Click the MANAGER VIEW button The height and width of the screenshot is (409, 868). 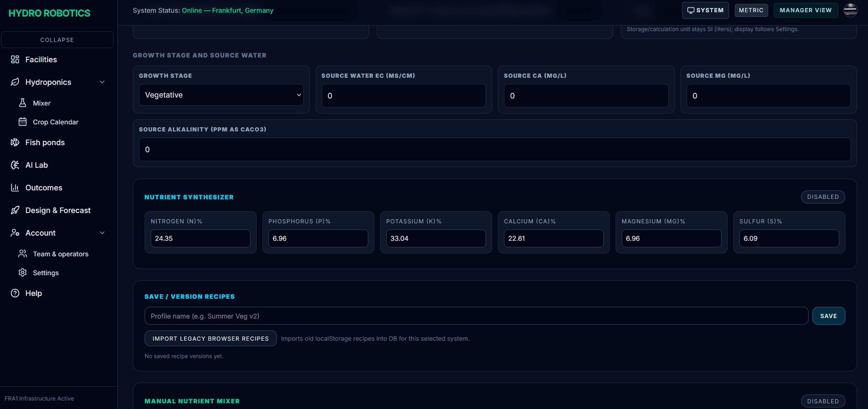(805, 10)
